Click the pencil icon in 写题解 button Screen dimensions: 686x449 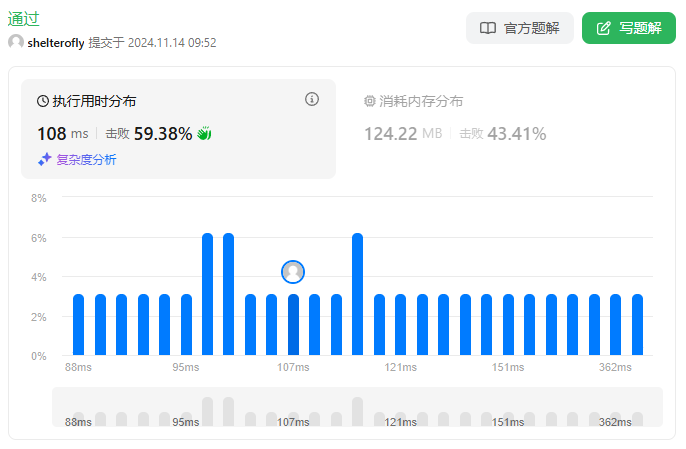[x=603, y=28]
